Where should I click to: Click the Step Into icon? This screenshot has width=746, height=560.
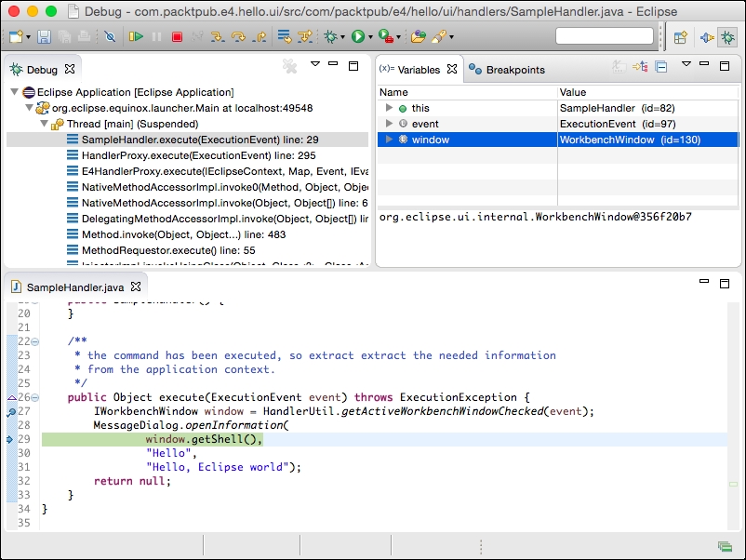217,37
